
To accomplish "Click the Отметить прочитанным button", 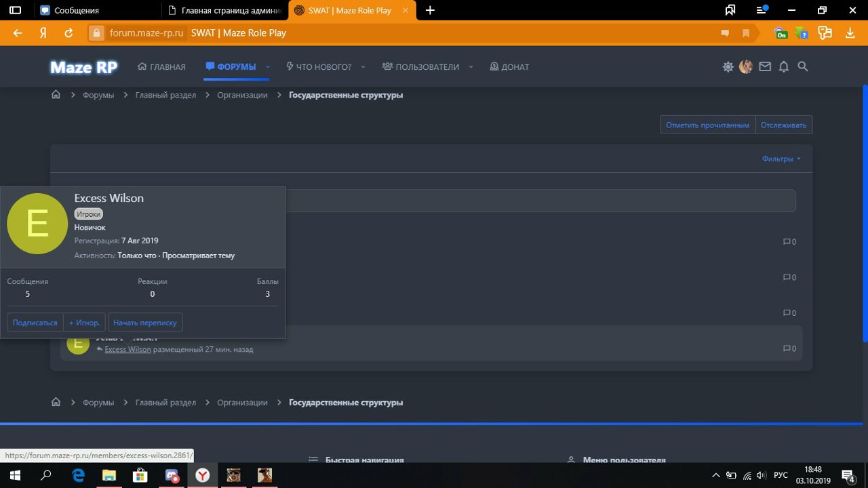I will [707, 125].
